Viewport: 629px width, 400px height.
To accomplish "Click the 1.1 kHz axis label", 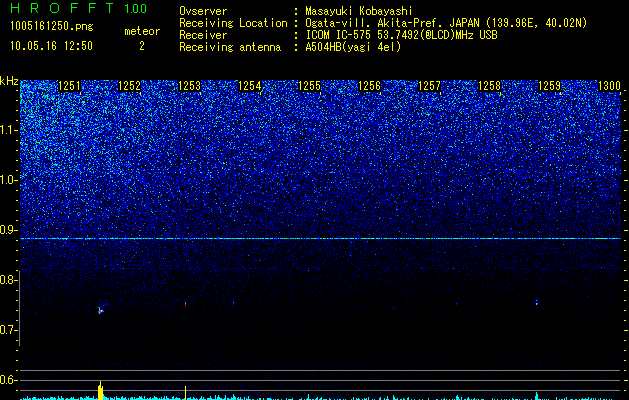I will pos(8,130).
